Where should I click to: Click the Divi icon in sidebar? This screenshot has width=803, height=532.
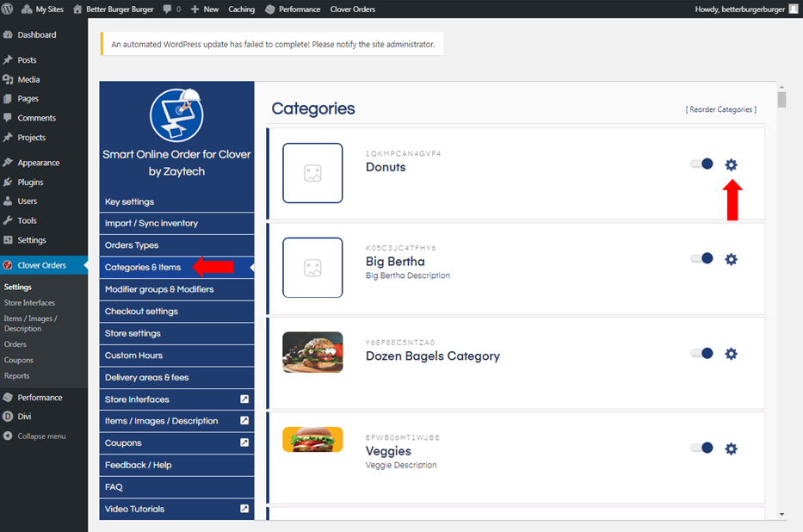click(x=8, y=417)
